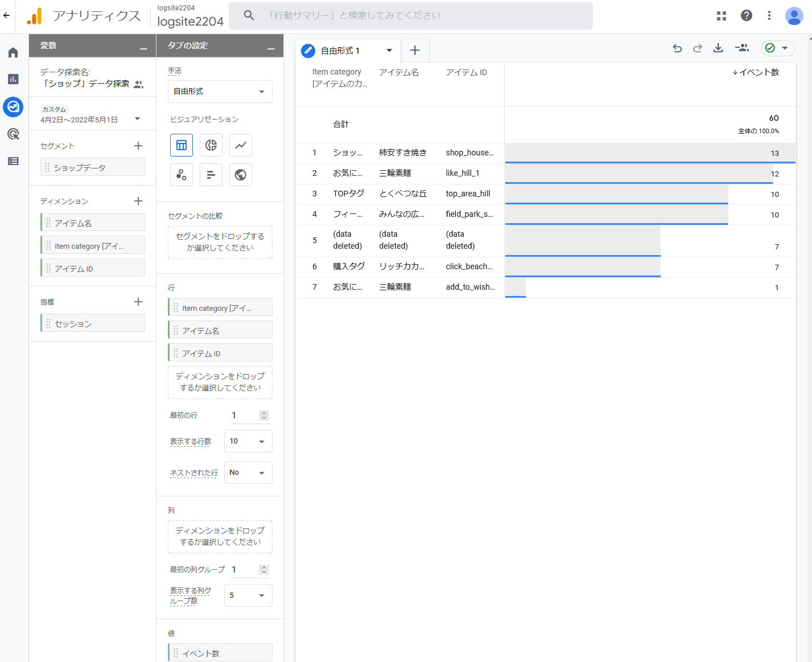Click the 柿安すき焼き cell
Viewport: 812px width, 662px height.
[403, 153]
